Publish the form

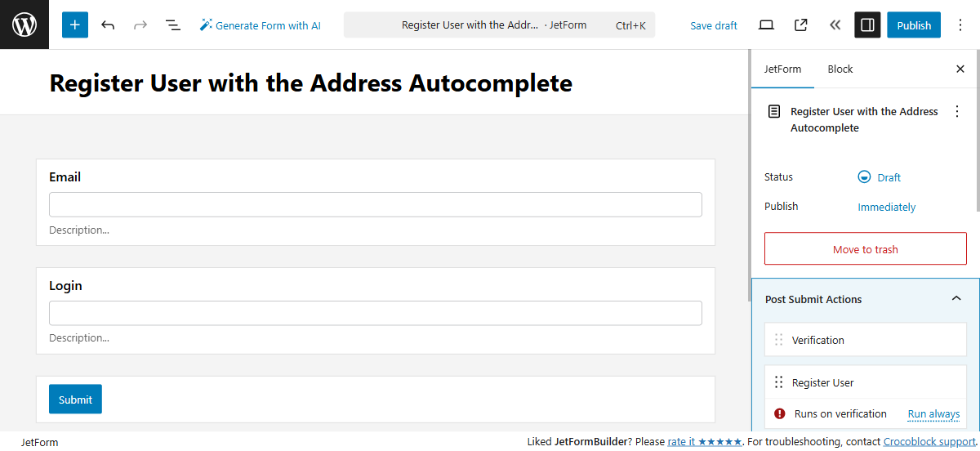click(x=914, y=25)
